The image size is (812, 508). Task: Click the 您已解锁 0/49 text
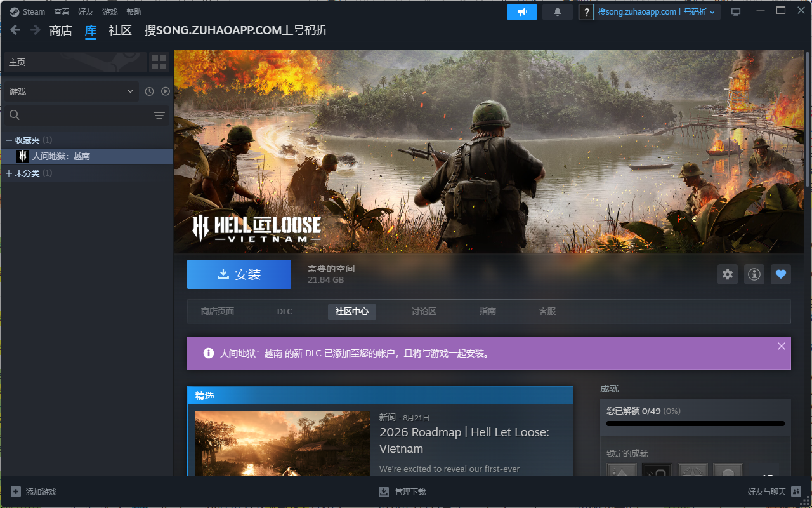[643, 411]
